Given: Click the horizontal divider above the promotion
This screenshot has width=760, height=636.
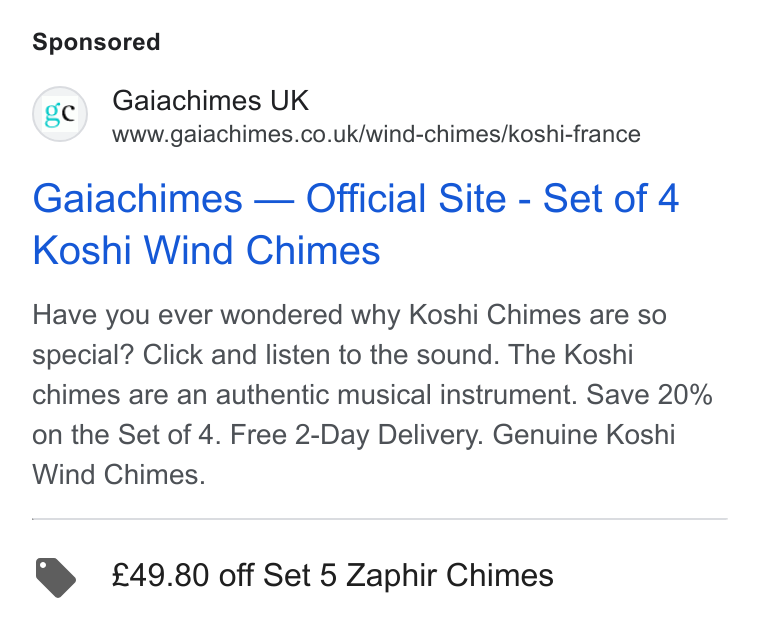Looking at the screenshot, I should pos(380,519).
